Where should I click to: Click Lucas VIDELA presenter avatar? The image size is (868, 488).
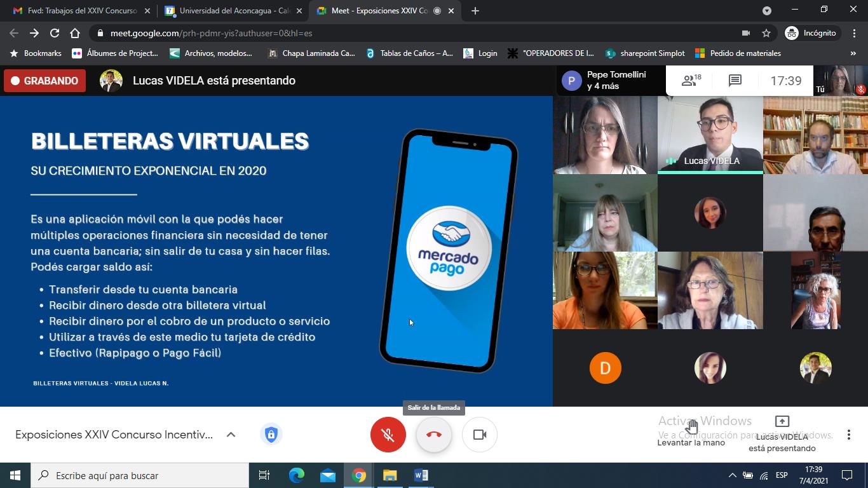click(111, 81)
